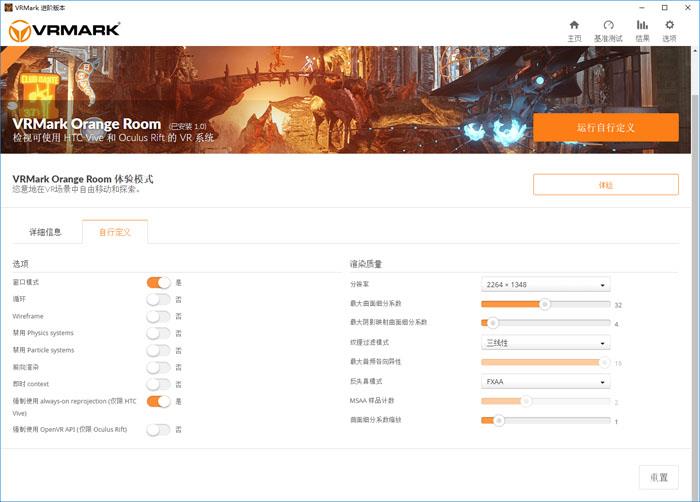Click the outlined button beside 体验模式 heading
This screenshot has height=502, width=700.
[x=606, y=185]
